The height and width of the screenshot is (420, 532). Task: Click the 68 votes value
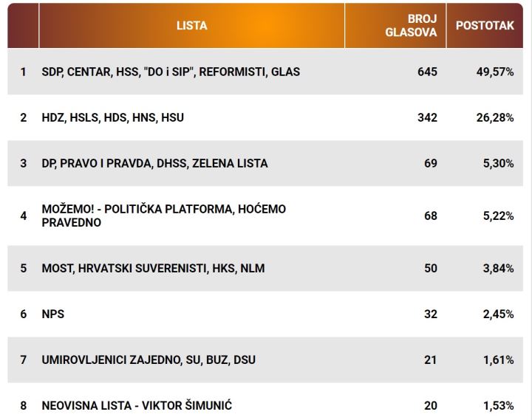431,216
